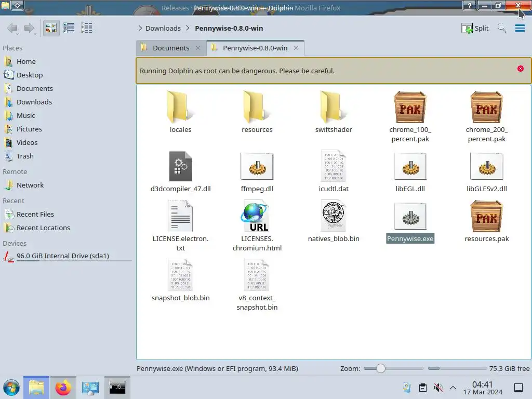Open the terminal from taskbar
The width and height of the screenshot is (532, 399).
click(x=117, y=388)
